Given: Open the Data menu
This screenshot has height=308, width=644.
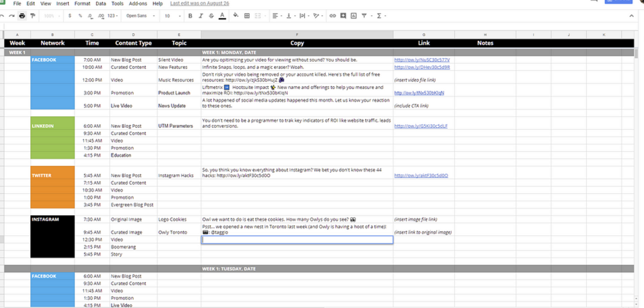Looking at the screenshot, I should tap(101, 3).
